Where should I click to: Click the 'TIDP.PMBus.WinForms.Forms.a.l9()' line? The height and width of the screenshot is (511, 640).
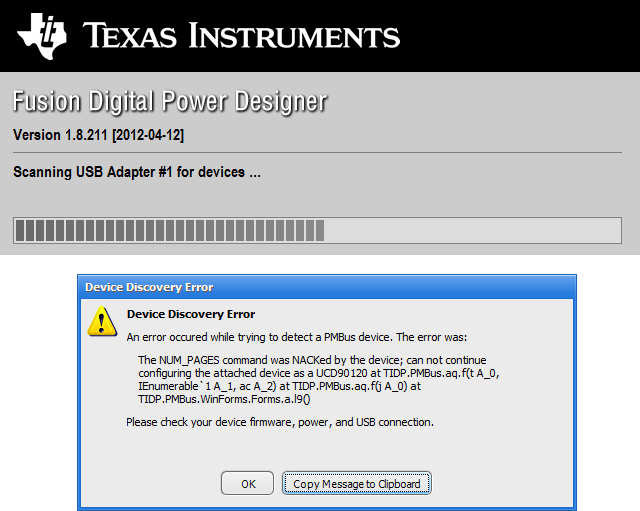pos(224,399)
